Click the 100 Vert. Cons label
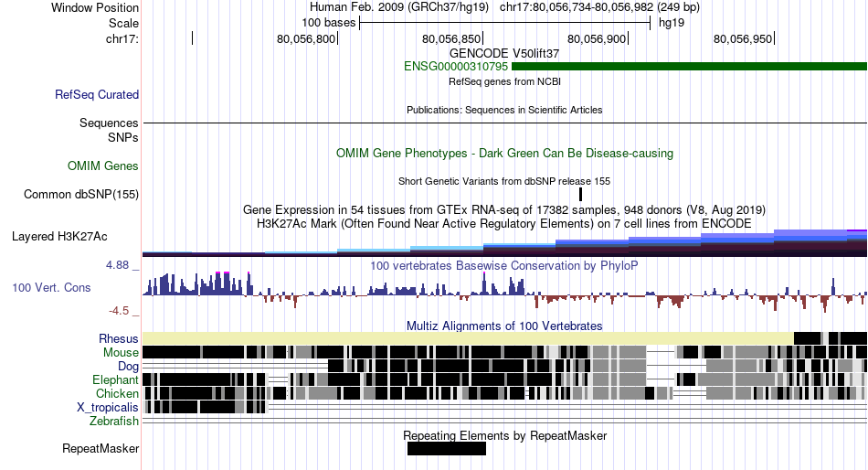Image resolution: width=868 pixels, height=470 pixels. point(51,288)
